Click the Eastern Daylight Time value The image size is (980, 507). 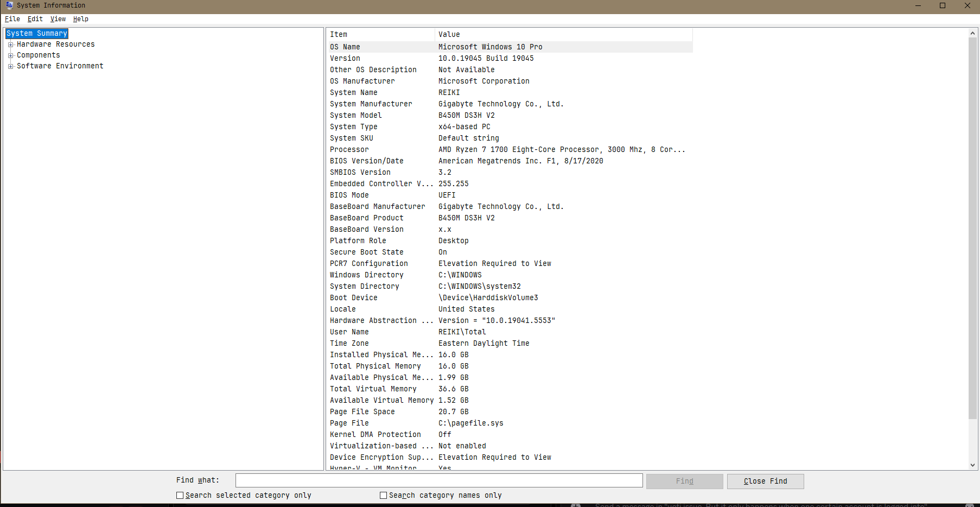(x=484, y=344)
